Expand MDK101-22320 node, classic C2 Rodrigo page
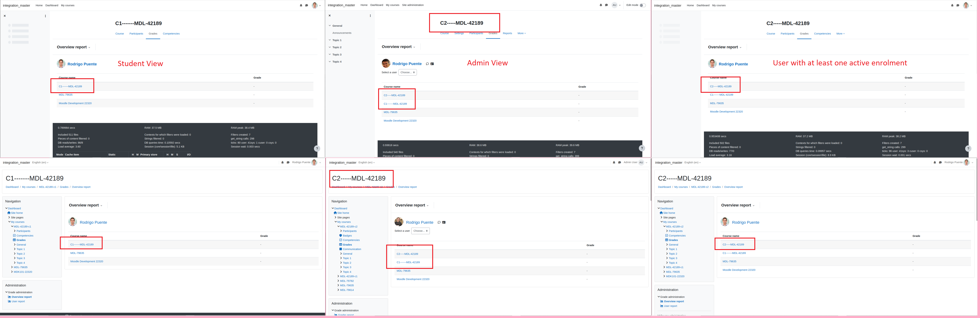Image resolution: width=980 pixels, height=318 pixels. (664, 276)
